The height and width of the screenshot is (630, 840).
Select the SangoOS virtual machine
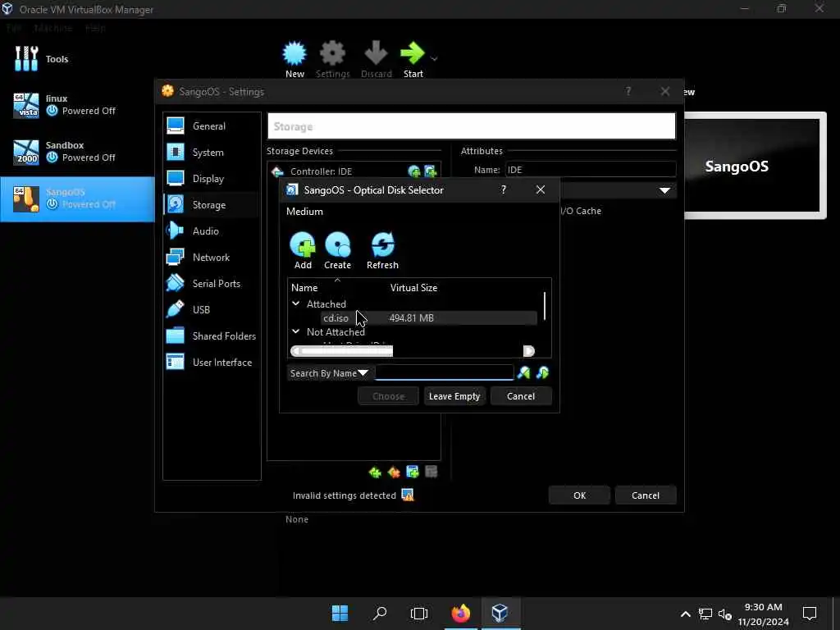(x=77, y=199)
